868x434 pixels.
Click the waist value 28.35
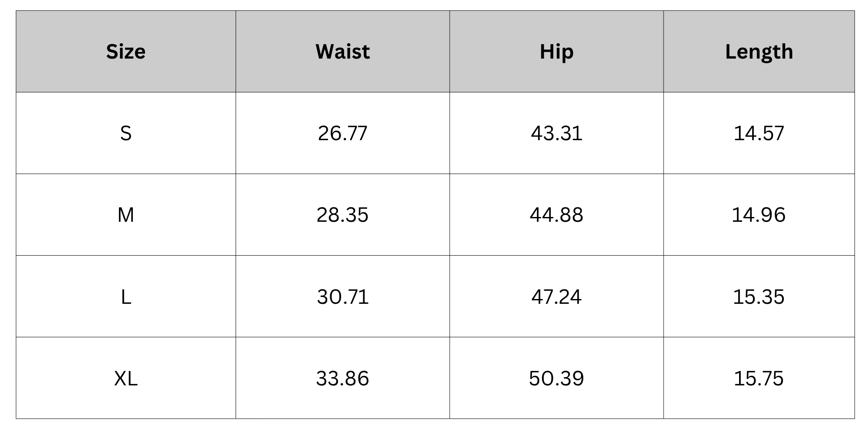pyautogui.click(x=343, y=215)
